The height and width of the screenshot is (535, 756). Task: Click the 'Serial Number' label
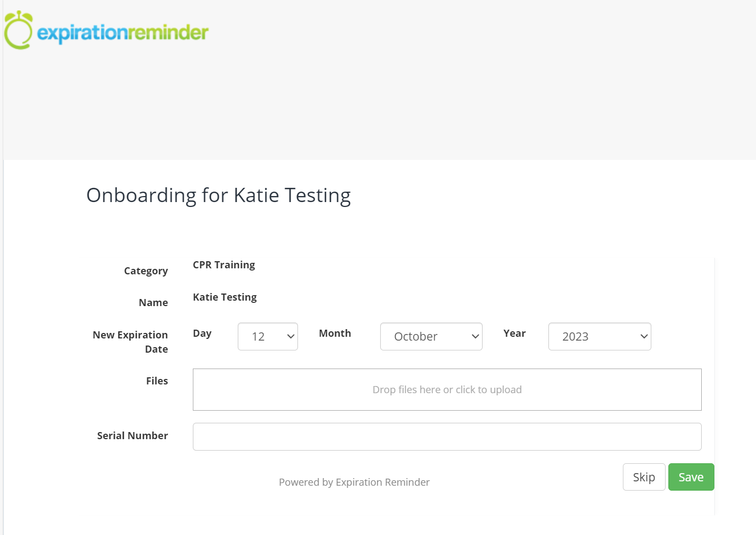[x=133, y=435]
